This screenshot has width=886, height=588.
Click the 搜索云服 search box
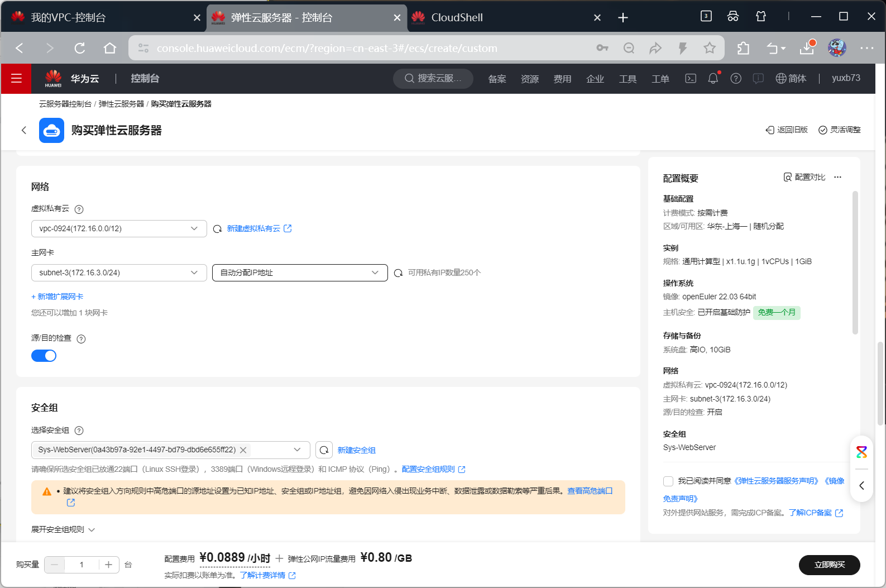pos(433,78)
